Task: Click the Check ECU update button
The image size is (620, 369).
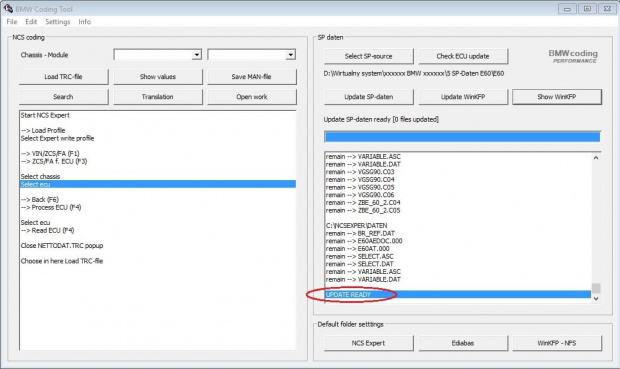Action: tap(463, 56)
